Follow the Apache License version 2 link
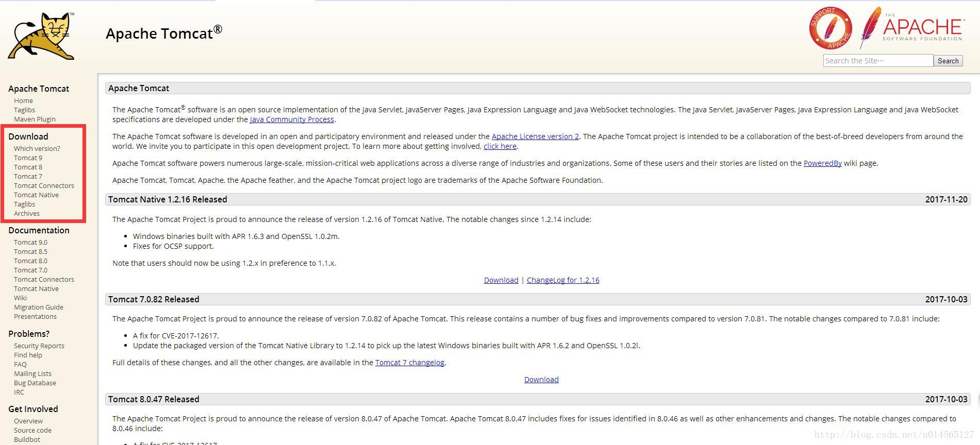Viewport: 980px width, 445px height. pyautogui.click(x=535, y=136)
